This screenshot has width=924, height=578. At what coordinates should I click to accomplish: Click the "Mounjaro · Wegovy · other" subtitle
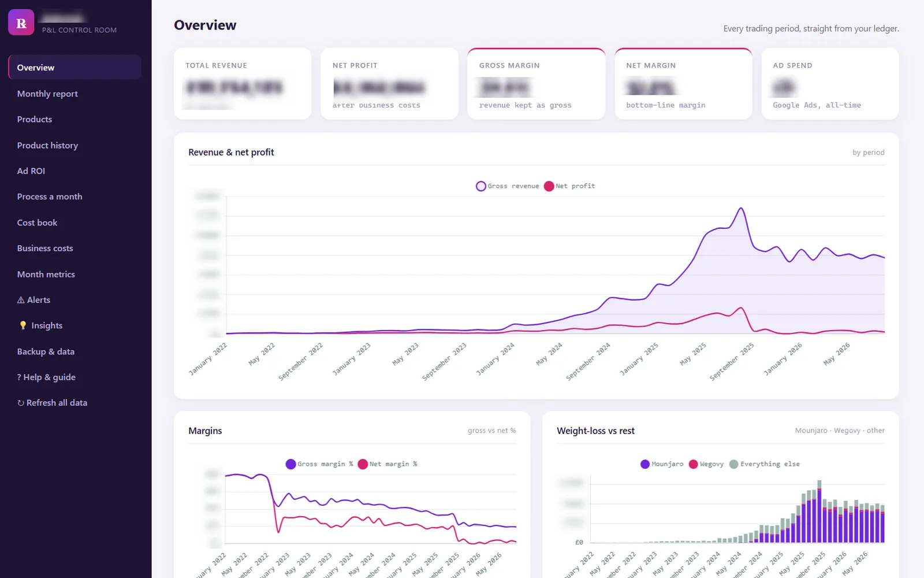coord(840,431)
